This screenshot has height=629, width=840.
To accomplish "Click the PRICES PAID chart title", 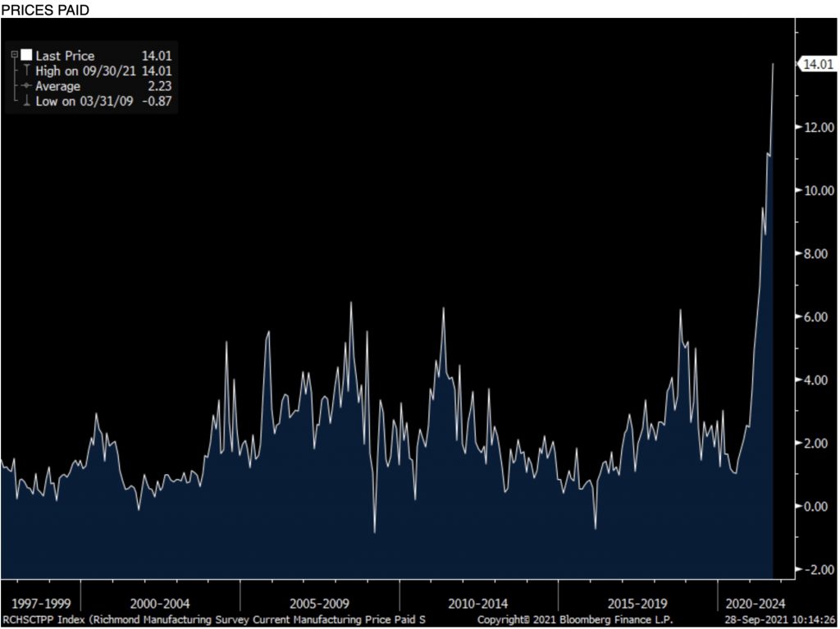I will pos(45,8).
